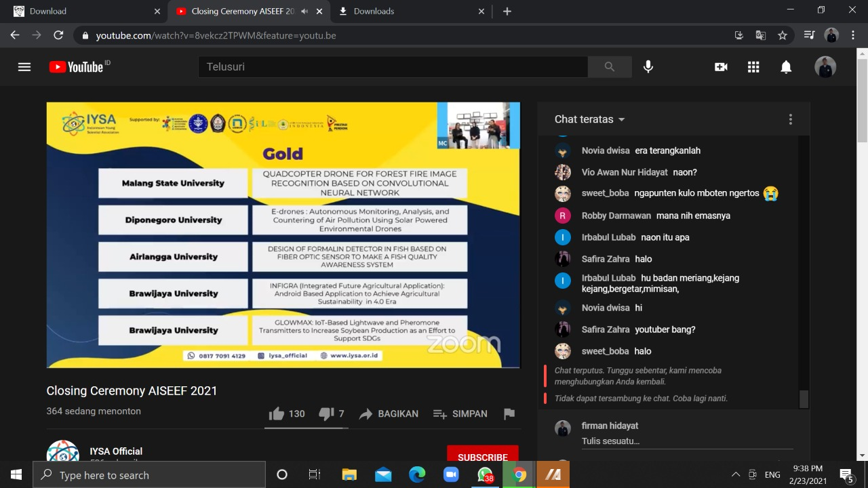Image resolution: width=868 pixels, height=488 pixels.
Task: Click the voice search microphone icon
Action: (x=648, y=66)
